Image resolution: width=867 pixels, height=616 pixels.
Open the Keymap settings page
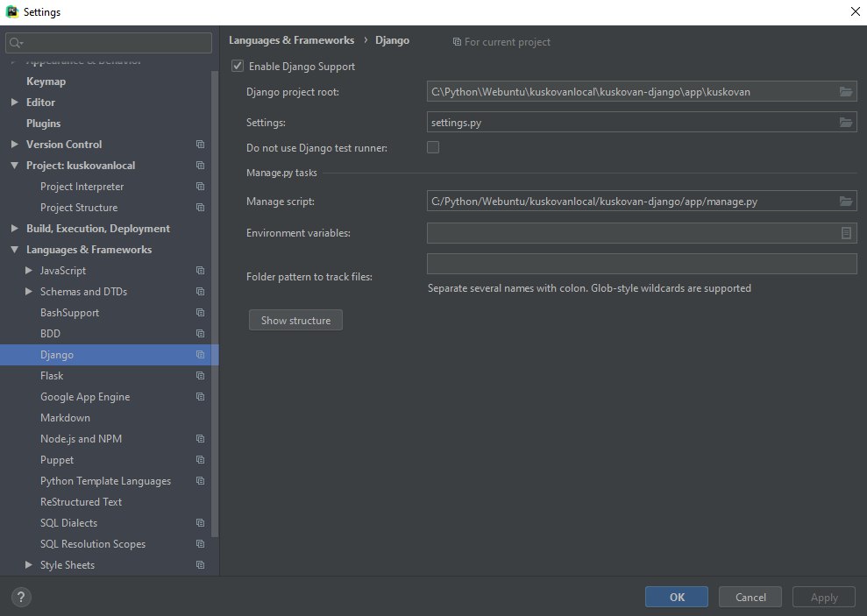coord(46,81)
